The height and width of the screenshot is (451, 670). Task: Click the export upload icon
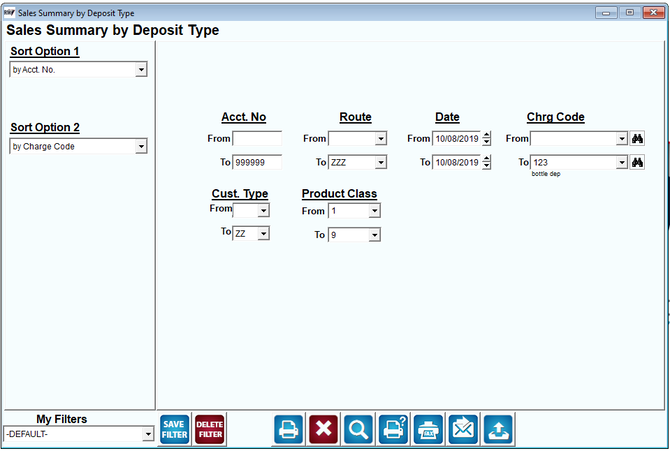(498, 429)
